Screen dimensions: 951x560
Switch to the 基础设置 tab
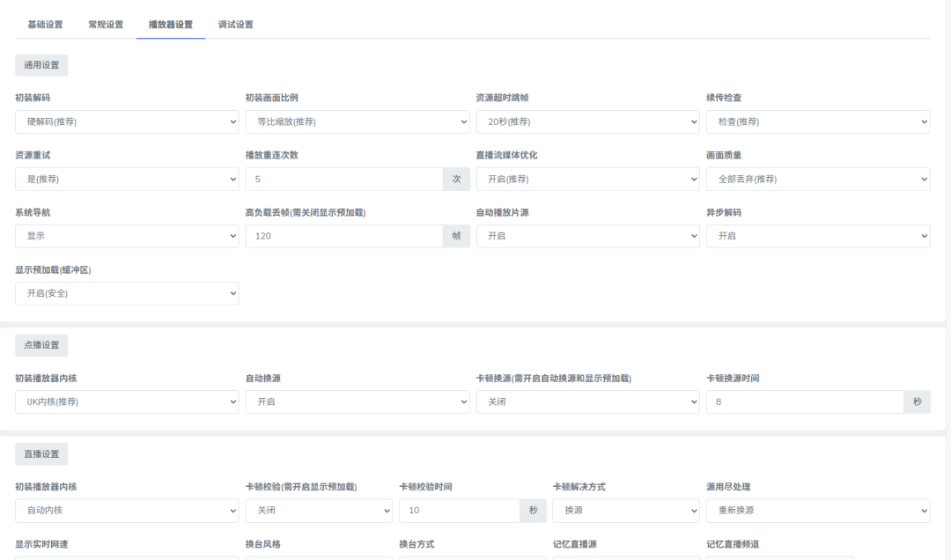(x=45, y=25)
